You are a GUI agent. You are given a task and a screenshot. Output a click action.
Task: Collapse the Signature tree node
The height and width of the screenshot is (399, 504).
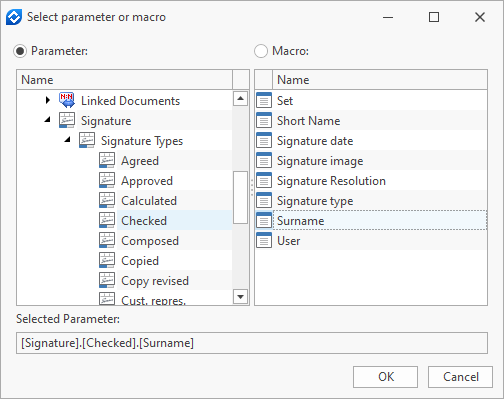click(x=48, y=119)
